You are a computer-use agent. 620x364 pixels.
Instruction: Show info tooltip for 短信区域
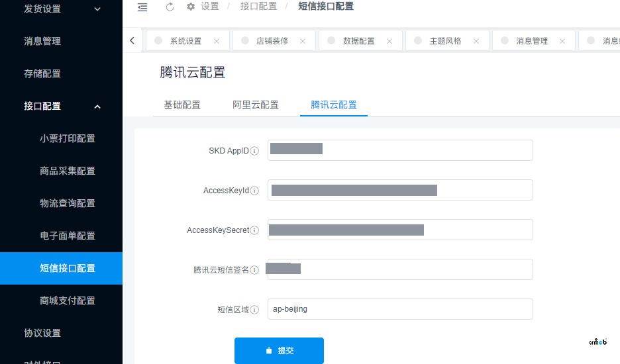coord(254,310)
